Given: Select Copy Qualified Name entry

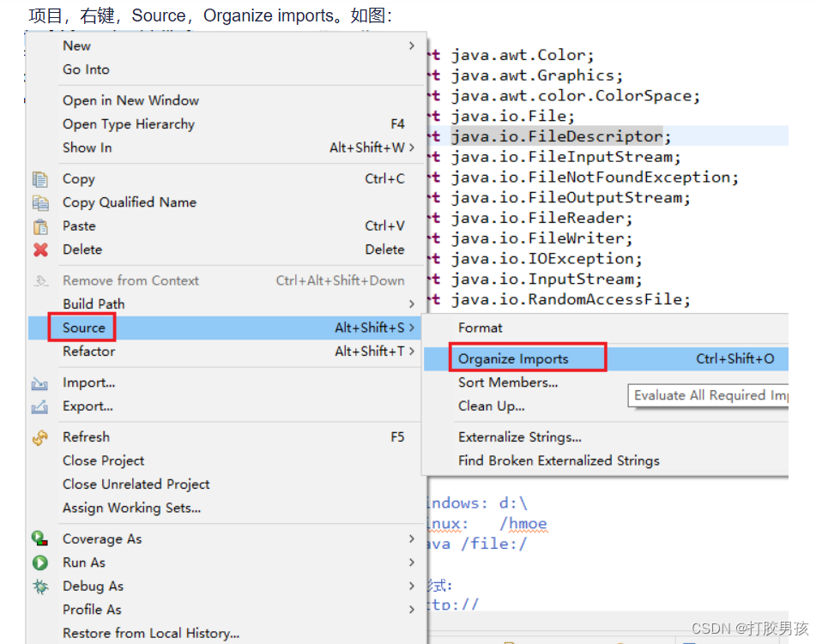Looking at the screenshot, I should click(x=226, y=202).
